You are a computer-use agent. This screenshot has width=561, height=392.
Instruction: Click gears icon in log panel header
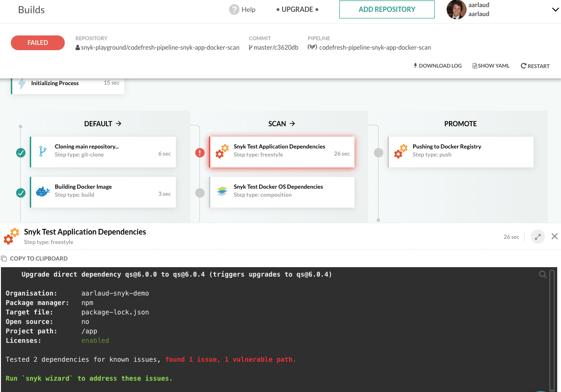[x=11, y=236]
